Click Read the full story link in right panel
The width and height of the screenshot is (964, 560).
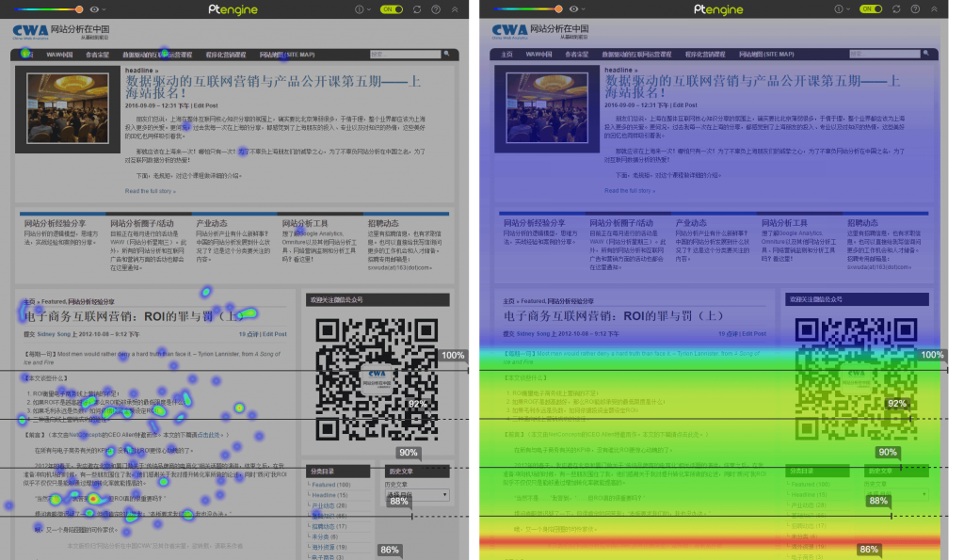(630, 190)
